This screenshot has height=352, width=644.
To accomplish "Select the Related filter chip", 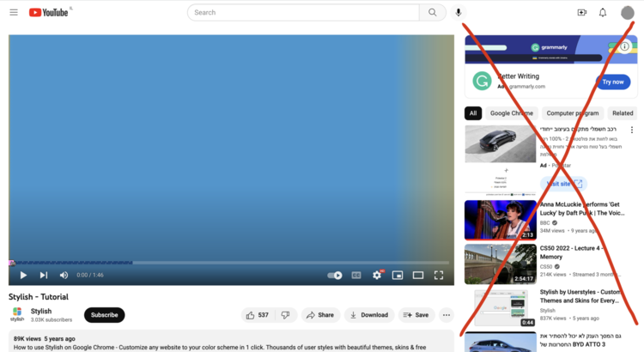I will pos(623,113).
